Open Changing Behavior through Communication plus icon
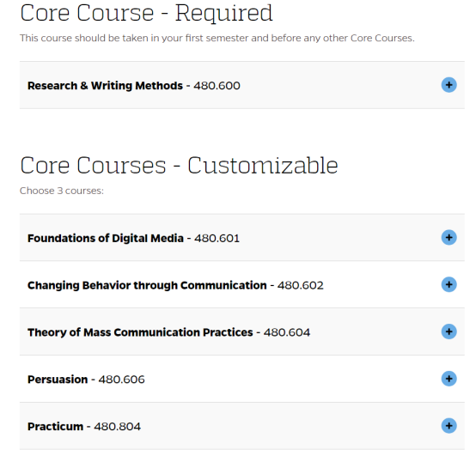 pos(449,284)
